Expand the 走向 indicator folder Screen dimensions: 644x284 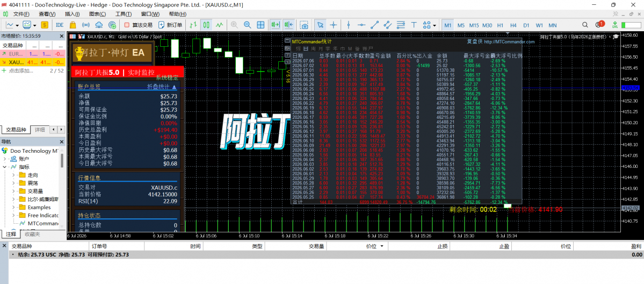pyautogui.click(x=13, y=175)
